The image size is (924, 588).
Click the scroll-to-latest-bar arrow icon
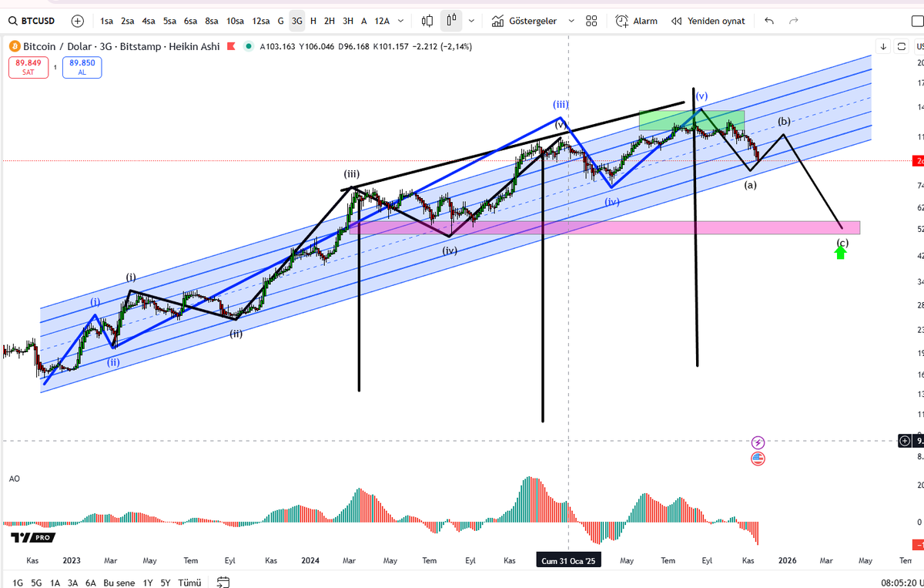click(883, 46)
